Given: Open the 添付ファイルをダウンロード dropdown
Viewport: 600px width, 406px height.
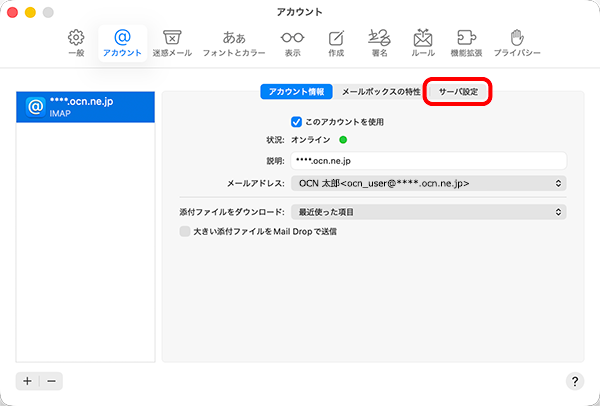Looking at the screenshot, I should (427, 212).
